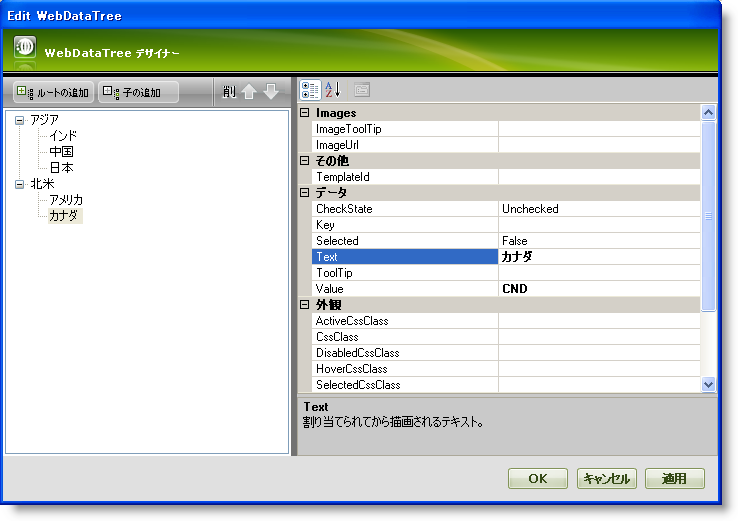Screen dimensions: 738x521
Task: Open the Selected False value
Action: (x=599, y=241)
